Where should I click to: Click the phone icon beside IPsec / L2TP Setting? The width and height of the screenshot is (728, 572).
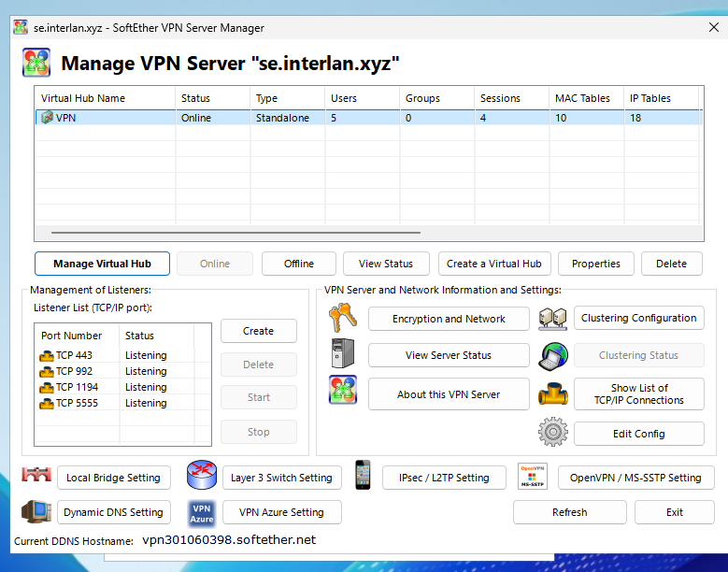click(x=363, y=477)
